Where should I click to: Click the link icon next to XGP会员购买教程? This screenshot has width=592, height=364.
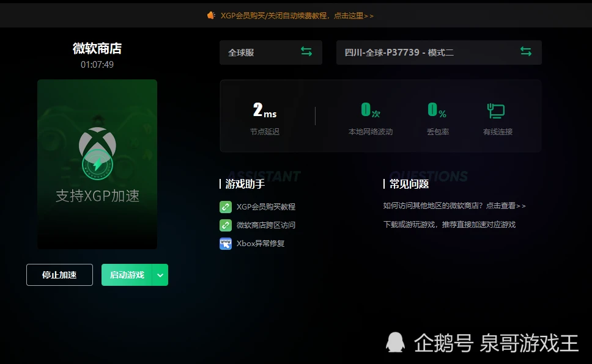click(226, 206)
